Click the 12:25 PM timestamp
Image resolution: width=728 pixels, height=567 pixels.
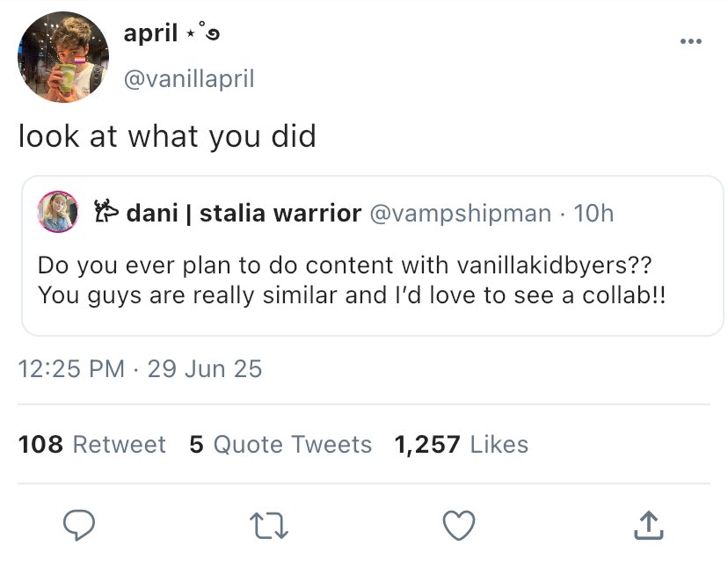(x=71, y=368)
